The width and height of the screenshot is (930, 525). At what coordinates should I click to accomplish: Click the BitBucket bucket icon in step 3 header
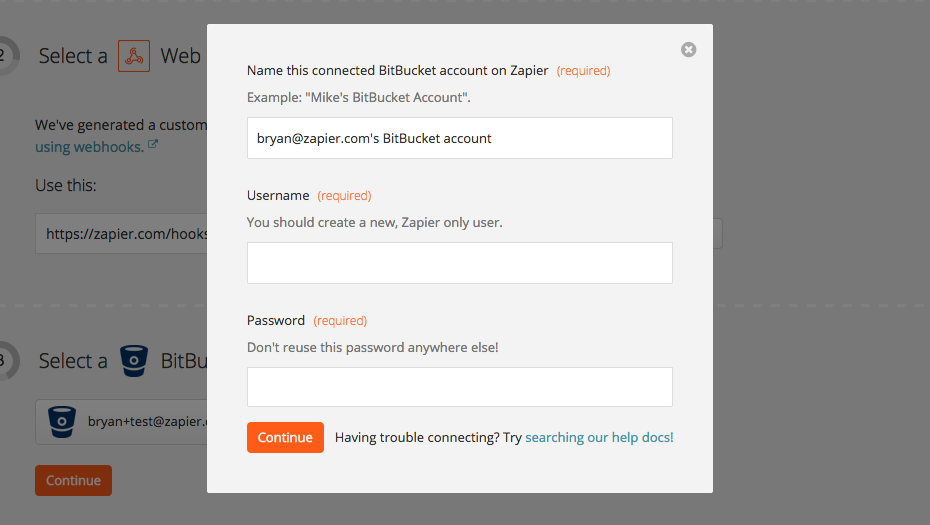coord(134,361)
